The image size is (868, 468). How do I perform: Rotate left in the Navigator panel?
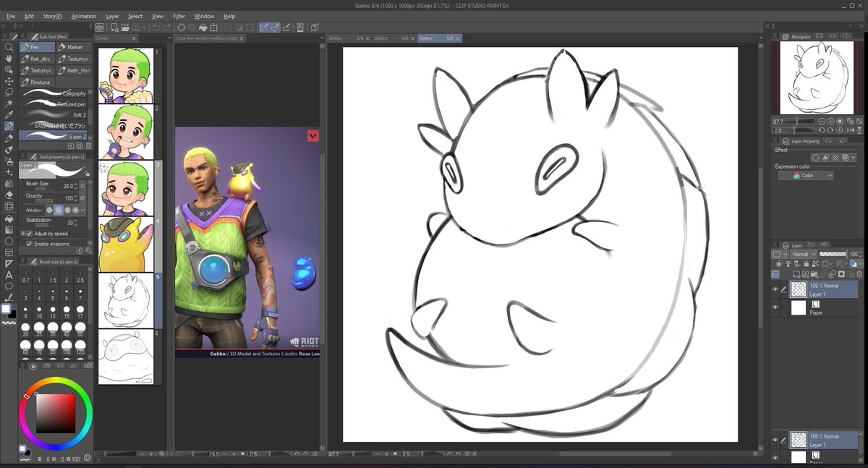coord(823,130)
